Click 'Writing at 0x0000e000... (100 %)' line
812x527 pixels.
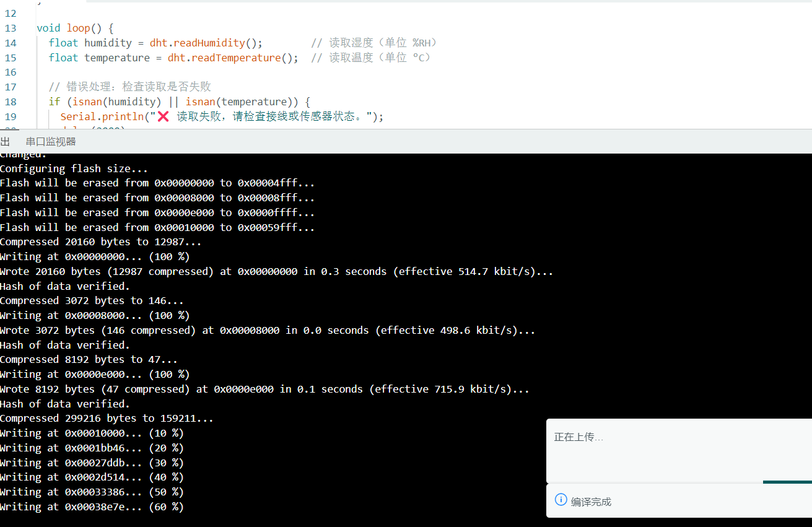pos(95,375)
